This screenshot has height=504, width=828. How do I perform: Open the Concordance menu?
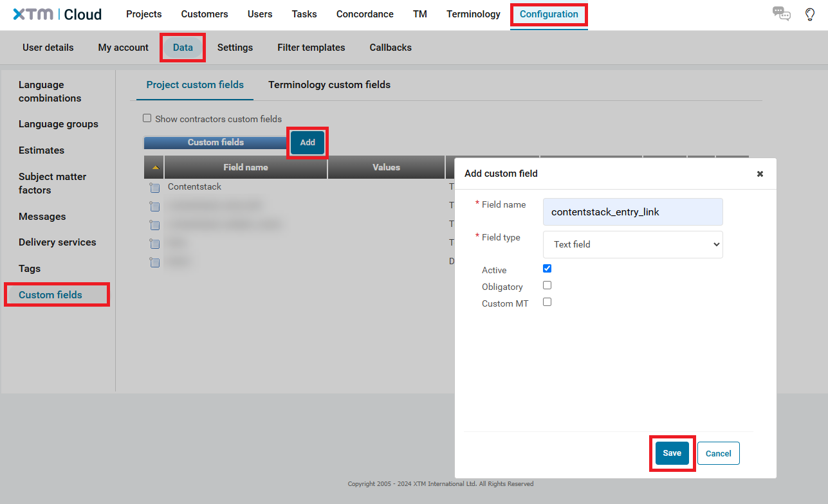[365, 14]
